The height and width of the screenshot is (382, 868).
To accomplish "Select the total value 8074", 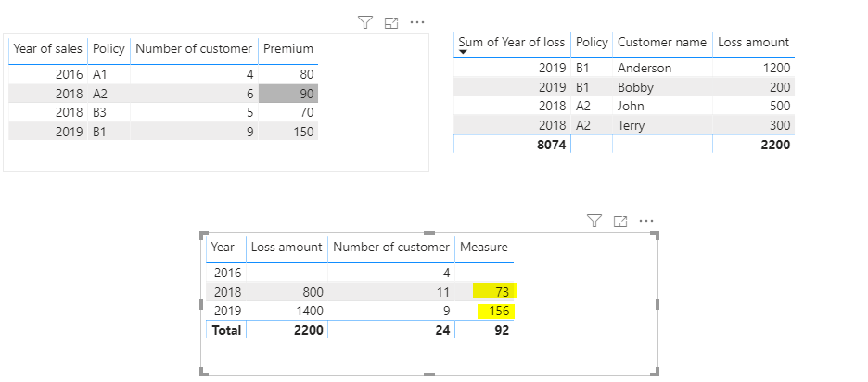I will tap(552, 145).
